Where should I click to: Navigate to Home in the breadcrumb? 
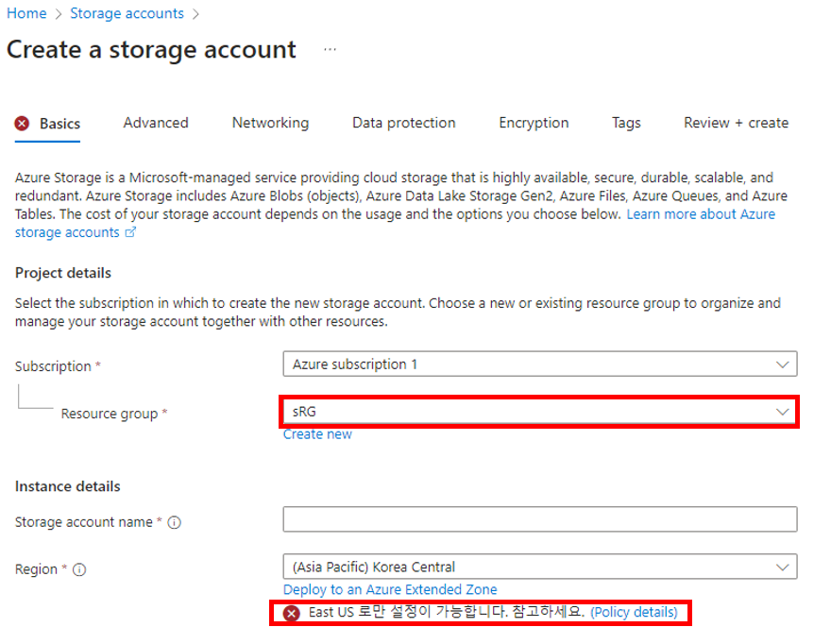(26, 13)
